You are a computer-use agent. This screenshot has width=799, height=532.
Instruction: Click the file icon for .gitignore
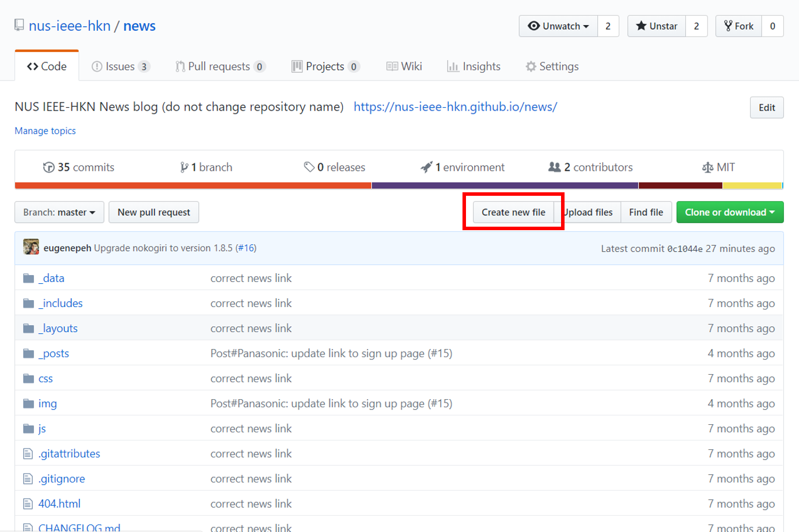tap(28, 478)
